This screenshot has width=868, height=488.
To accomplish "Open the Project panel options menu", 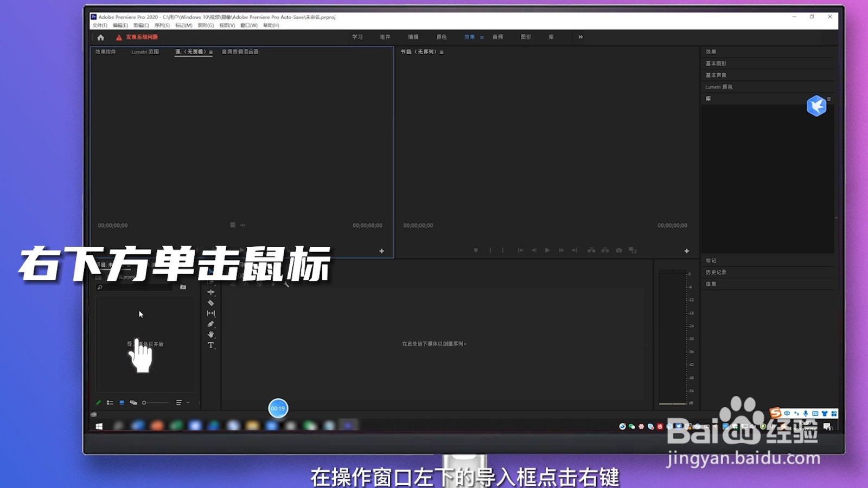I will (180, 402).
